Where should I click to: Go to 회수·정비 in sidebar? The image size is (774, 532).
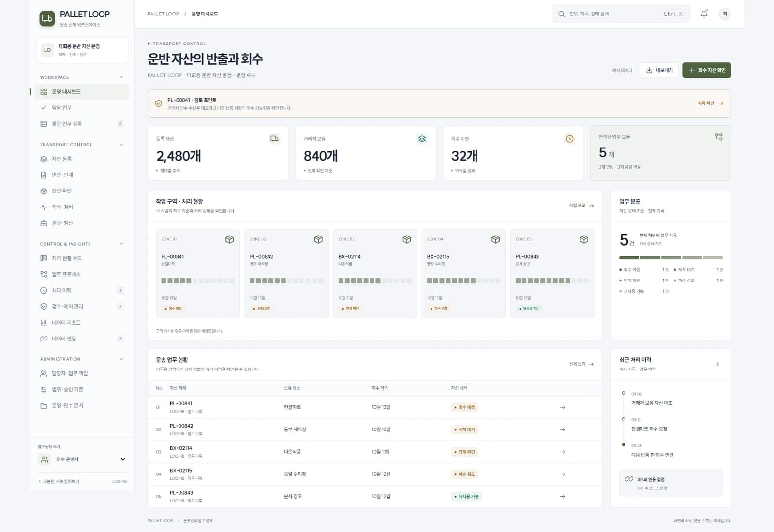(82, 207)
